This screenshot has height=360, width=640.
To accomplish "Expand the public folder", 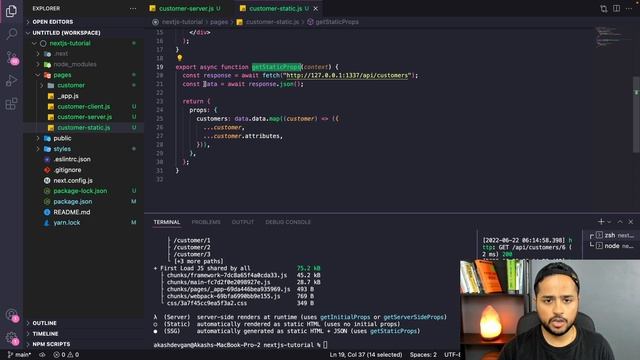I will (62, 138).
